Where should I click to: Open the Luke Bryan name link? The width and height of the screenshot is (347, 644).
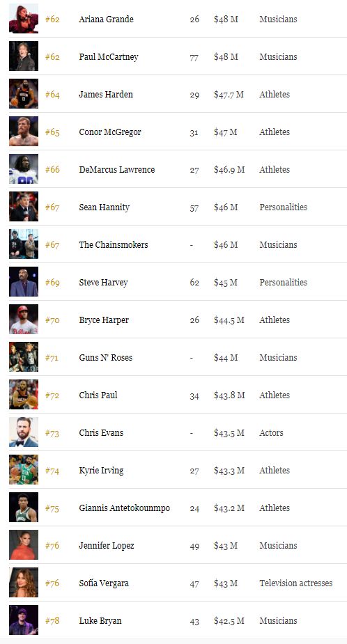[100, 620]
